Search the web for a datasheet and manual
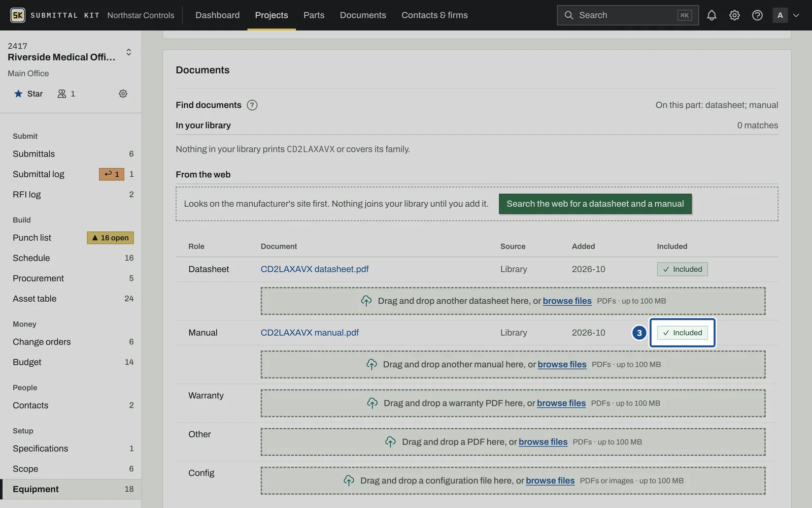The width and height of the screenshot is (812, 508). 595,204
